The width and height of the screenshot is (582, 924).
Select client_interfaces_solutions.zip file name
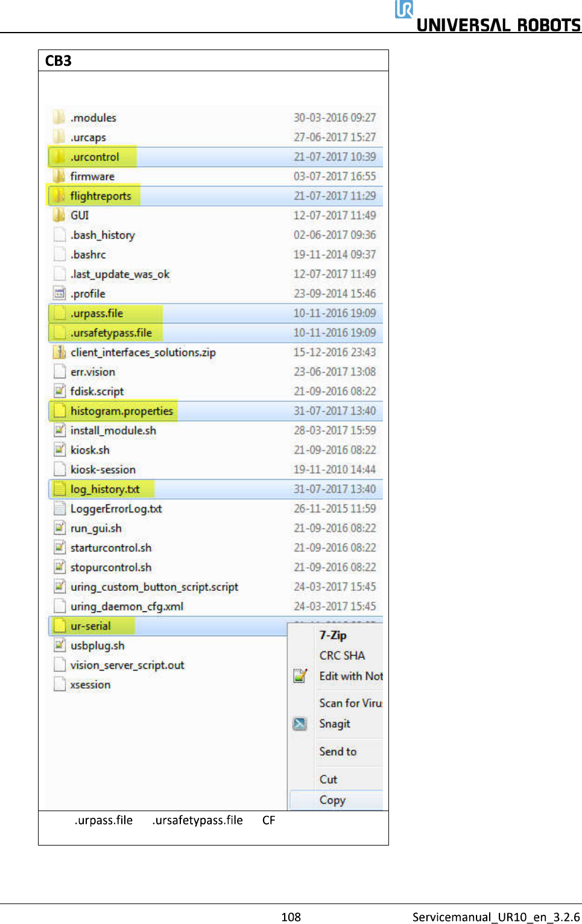point(143,352)
